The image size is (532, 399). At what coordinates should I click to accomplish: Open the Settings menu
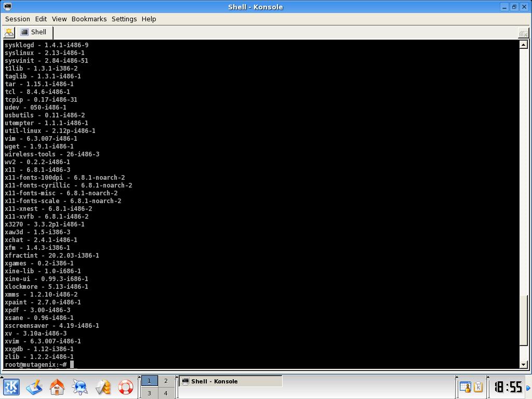[124, 19]
